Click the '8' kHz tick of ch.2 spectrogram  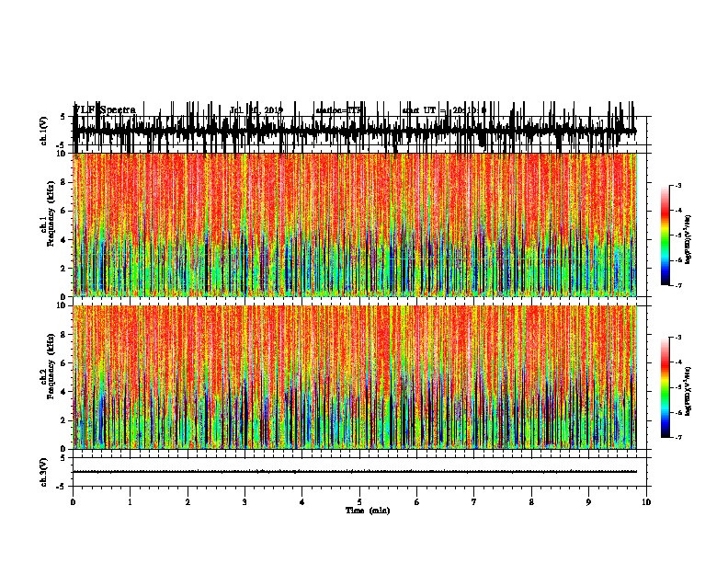point(63,335)
